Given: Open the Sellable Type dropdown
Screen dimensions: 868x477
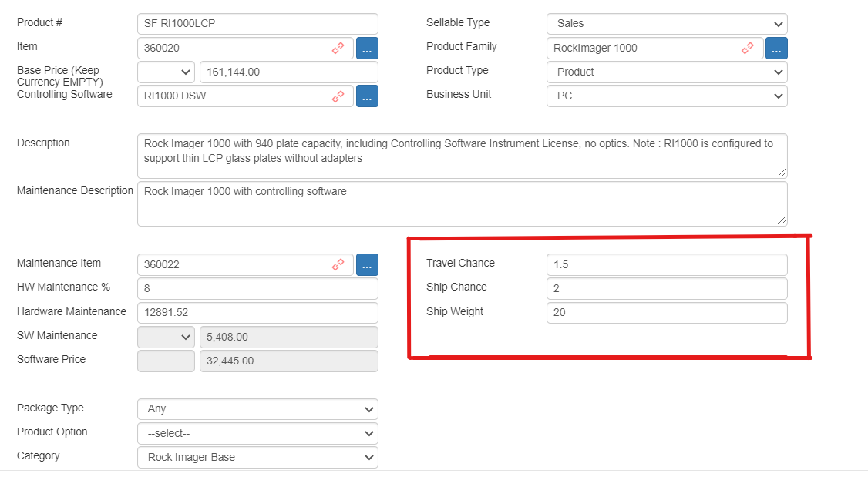Looking at the screenshot, I should [x=667, y=24].
